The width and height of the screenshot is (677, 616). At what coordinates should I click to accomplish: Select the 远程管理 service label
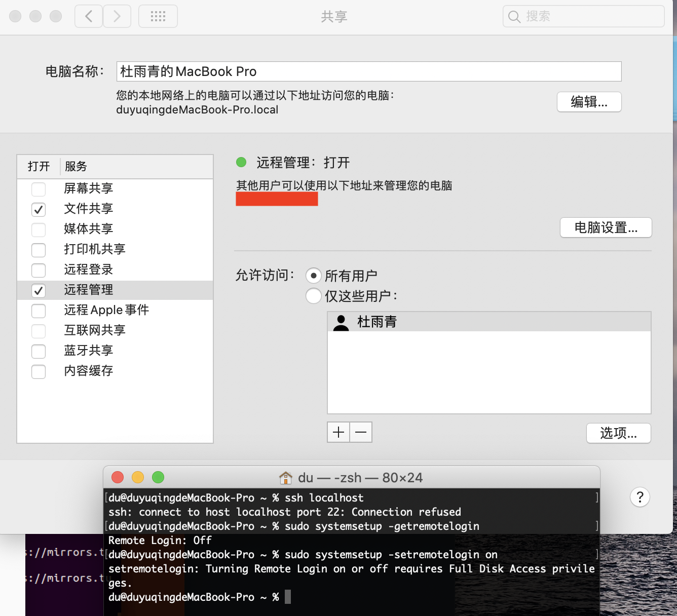[89, 290]
